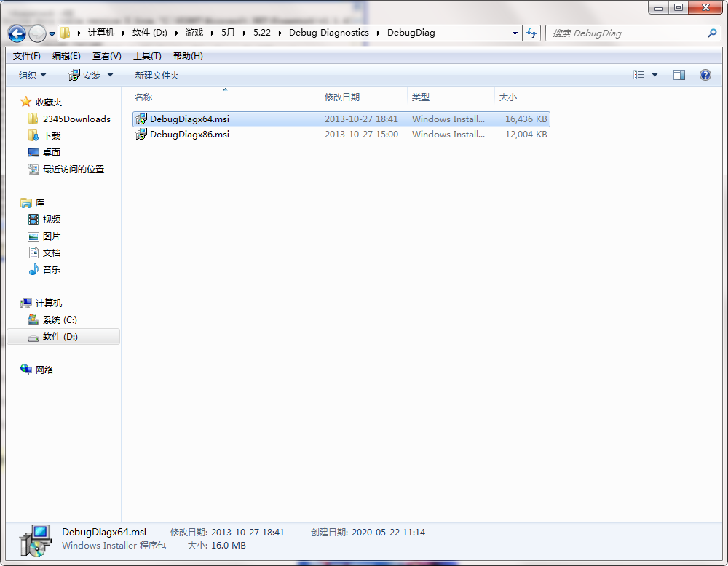Screen dimensions: 728x566
Task: Expand the 安装 dropdown arrow
Action: coord(110,75)
